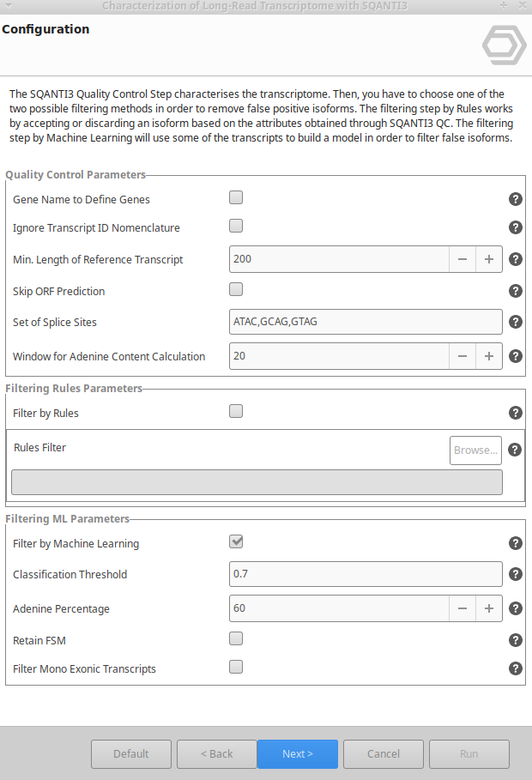Viewport: 532px width, 780px height.
Task: Open help for Retain FSM option
Action: 516,640
